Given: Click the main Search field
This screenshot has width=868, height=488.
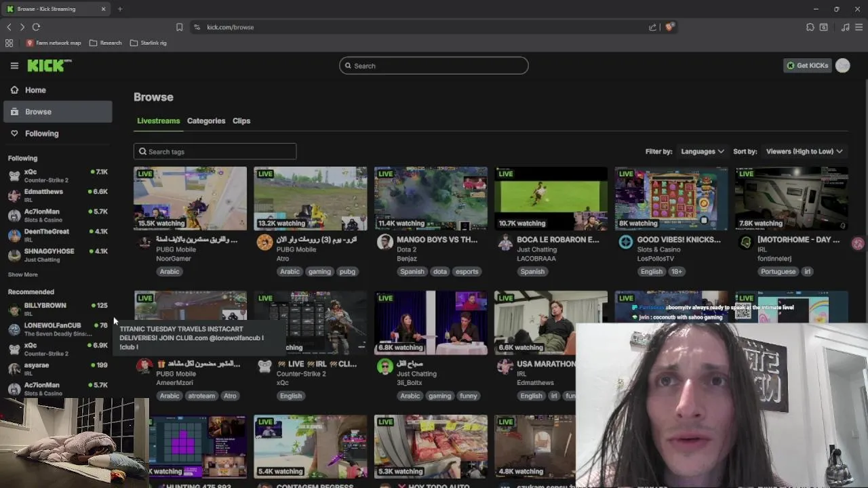Looking at the screenshot, I should (434, 66).
